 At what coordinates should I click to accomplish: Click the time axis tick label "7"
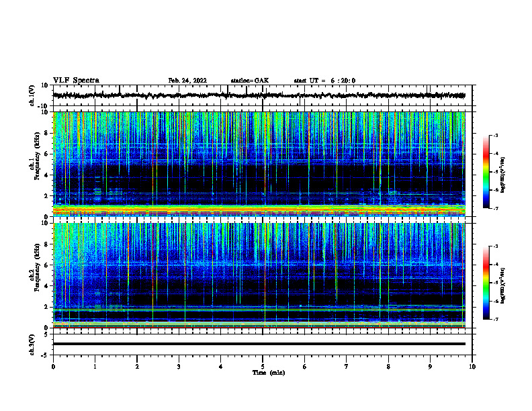click(347, 367)
